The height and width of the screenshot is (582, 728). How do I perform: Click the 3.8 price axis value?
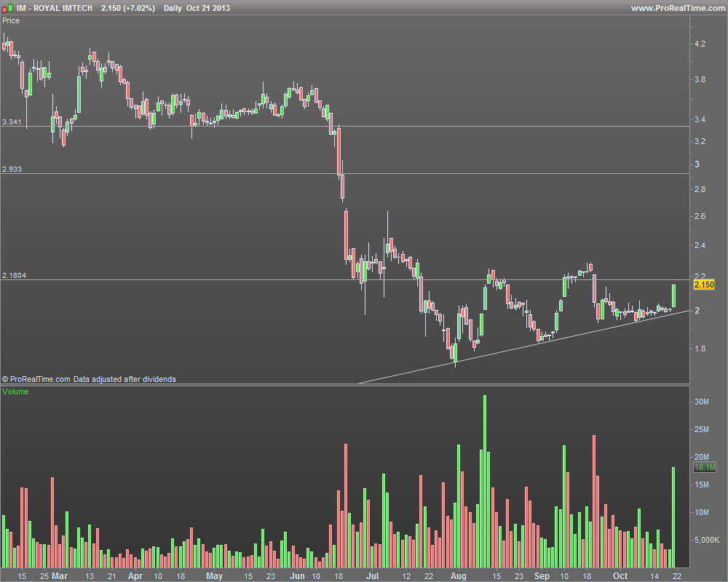700,80
